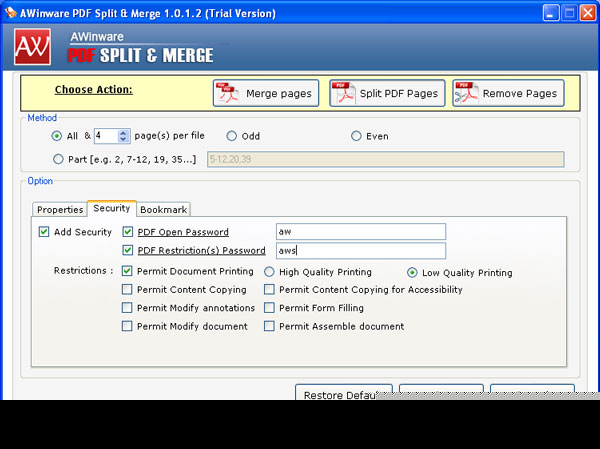This screenshot has height=449, width=600.
Task: Open the Bookmark tab
Action: 163,209
